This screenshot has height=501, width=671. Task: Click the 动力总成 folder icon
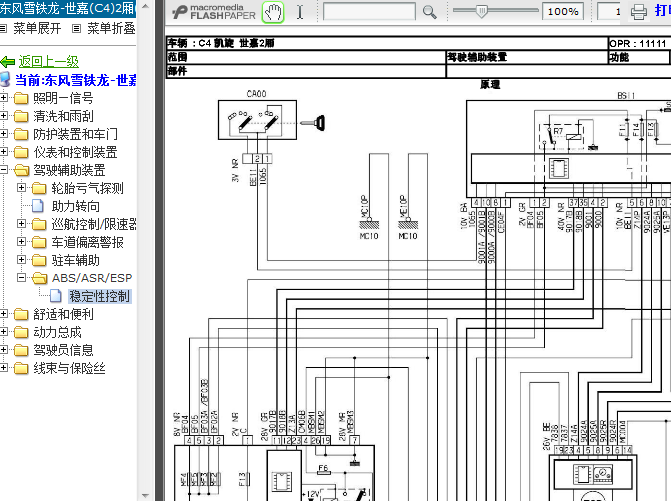pos(21,332)
